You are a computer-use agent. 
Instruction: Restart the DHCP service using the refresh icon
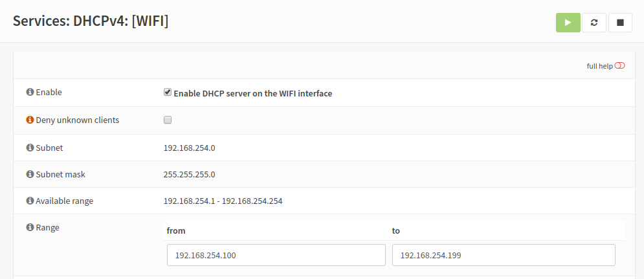point(594,23)
